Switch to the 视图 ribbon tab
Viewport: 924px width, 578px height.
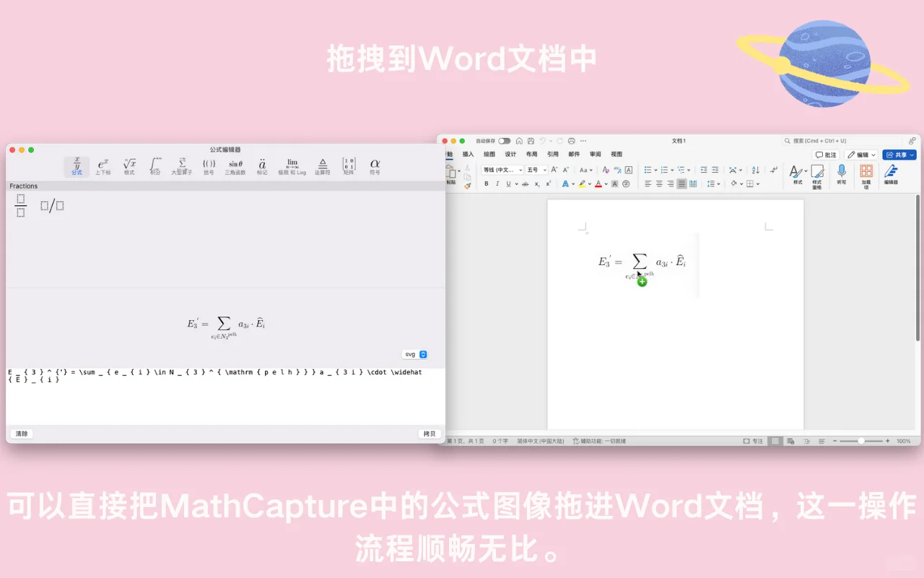tap(616, 154)
